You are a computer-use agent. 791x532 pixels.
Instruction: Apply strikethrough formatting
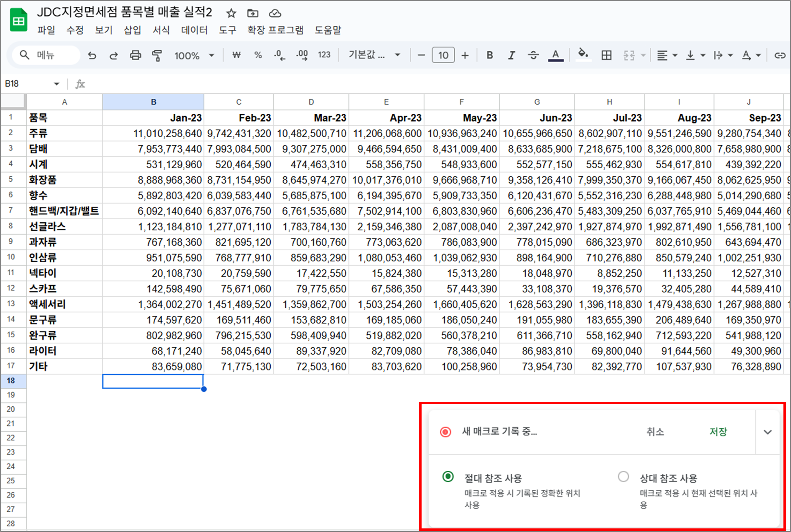[533, 55]
